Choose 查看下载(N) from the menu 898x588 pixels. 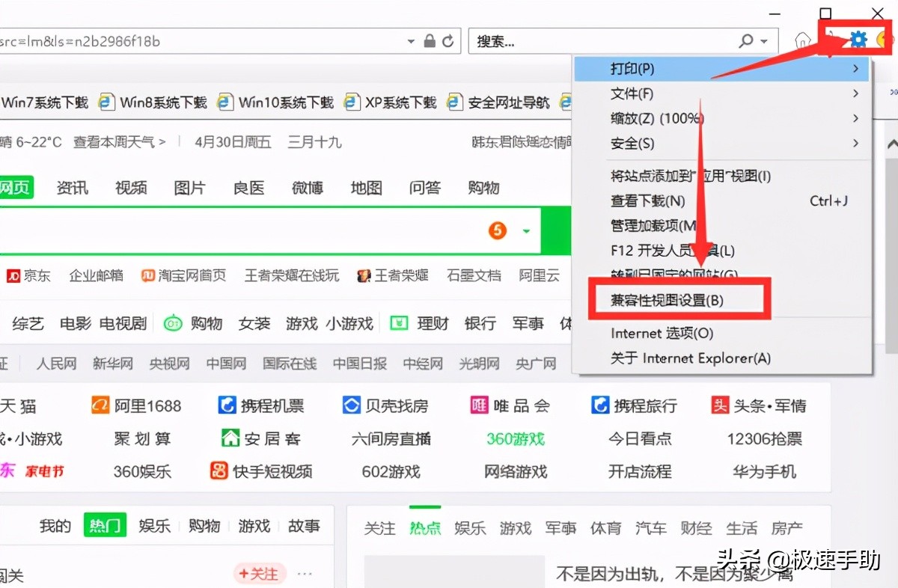tap(721, 200)
